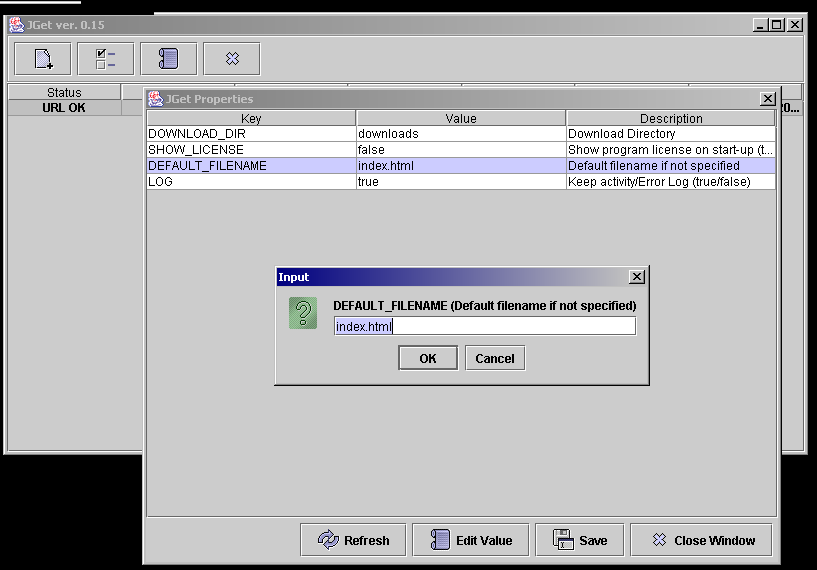The image size is (817, 570).
Task: Click the DEFAULT_FILENAME text input field
Action: tap(485, 326)
